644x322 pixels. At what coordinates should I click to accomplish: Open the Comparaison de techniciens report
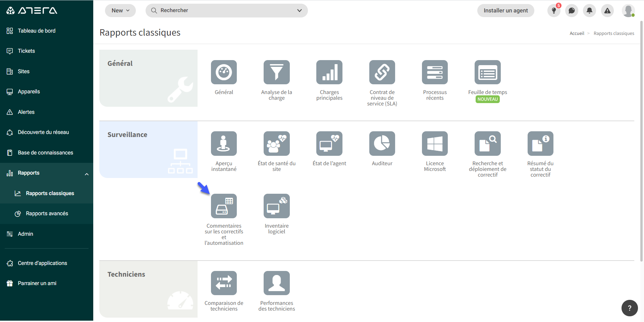click(224, 283)
